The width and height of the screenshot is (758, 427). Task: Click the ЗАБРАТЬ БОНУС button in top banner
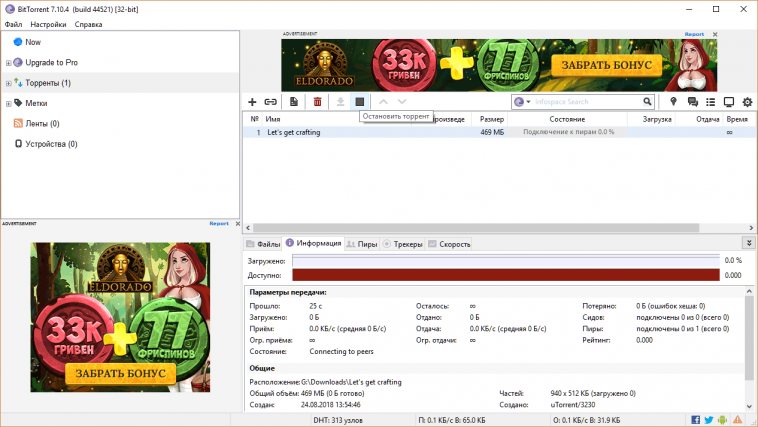[606, 65]
